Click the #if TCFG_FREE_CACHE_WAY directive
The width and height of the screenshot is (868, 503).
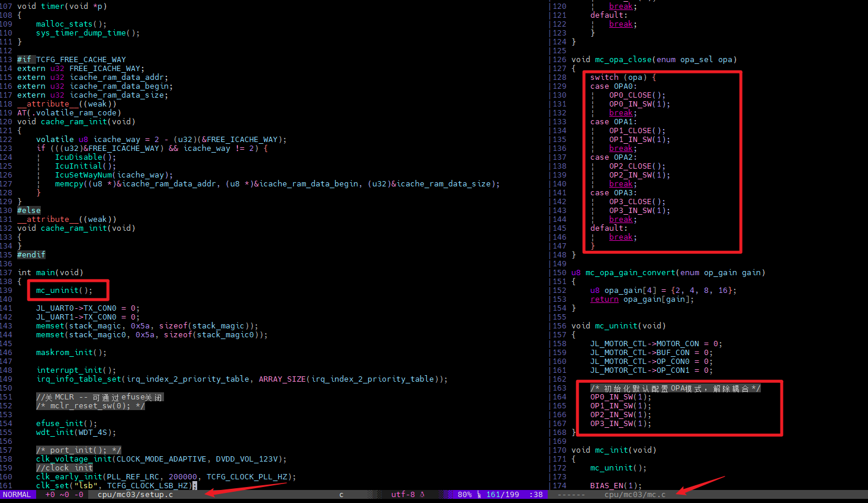pos(72,60)
